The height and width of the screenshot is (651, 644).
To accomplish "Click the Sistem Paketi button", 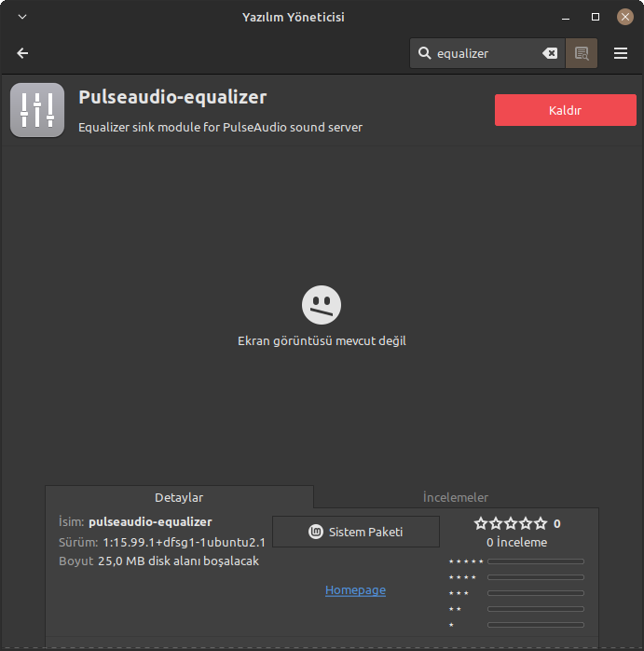I will pos(356,532).
